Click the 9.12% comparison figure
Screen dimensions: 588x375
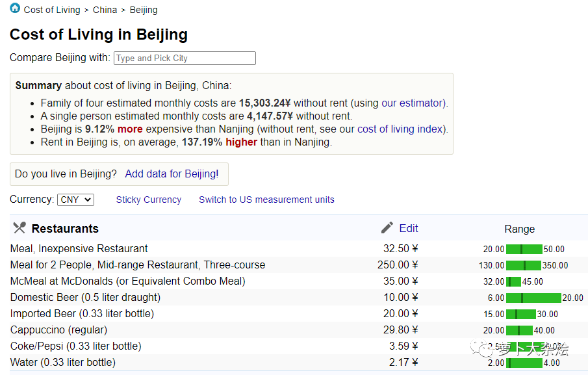(100, 129)
